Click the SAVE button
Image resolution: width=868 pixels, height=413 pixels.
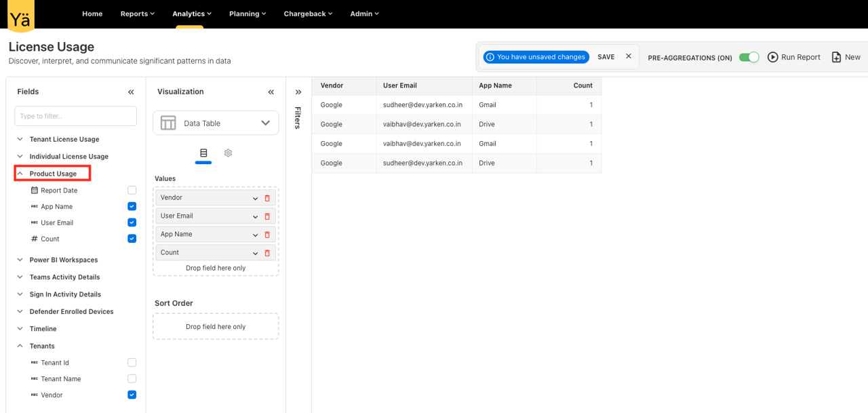coord(606,57)
